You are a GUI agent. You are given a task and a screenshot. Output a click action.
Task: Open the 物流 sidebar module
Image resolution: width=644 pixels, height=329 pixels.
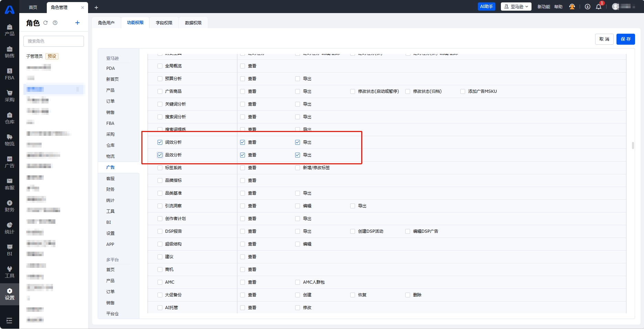10,140
